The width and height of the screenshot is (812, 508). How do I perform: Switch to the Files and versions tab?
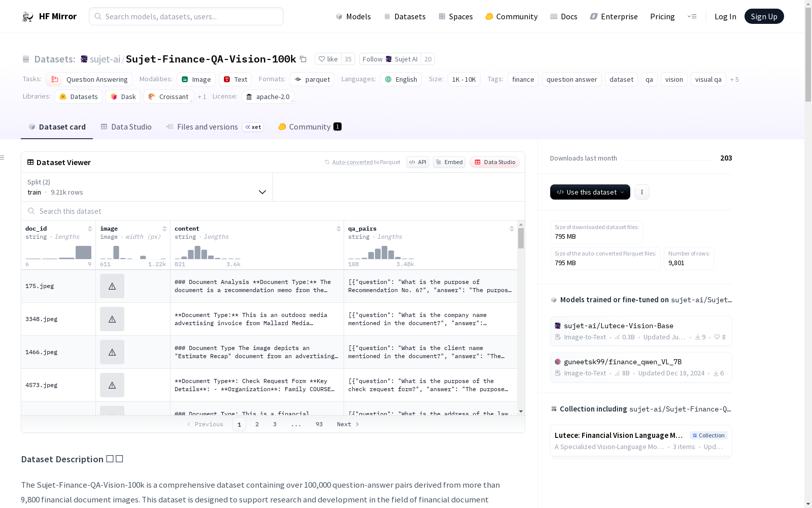(215, 127)
